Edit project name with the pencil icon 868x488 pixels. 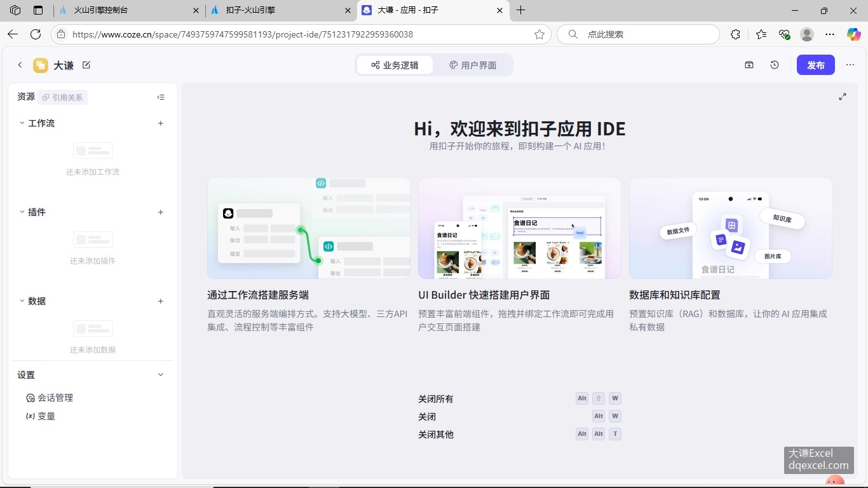coord(86,65)
